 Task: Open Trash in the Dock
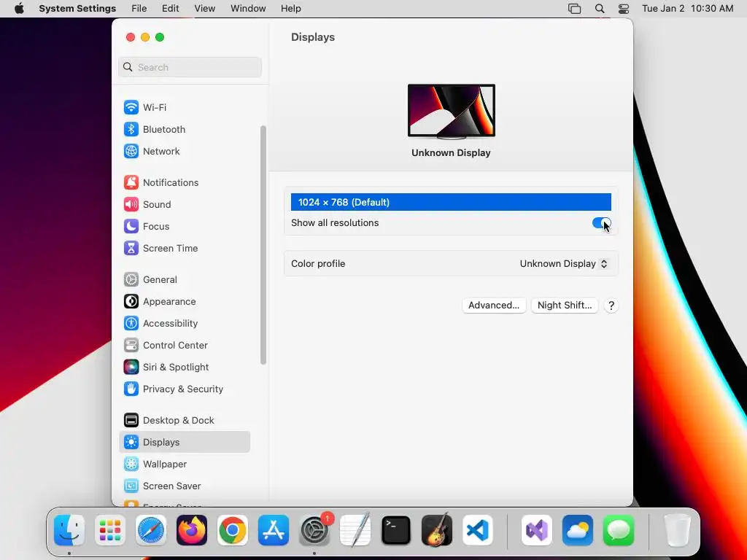coord(677,530)
